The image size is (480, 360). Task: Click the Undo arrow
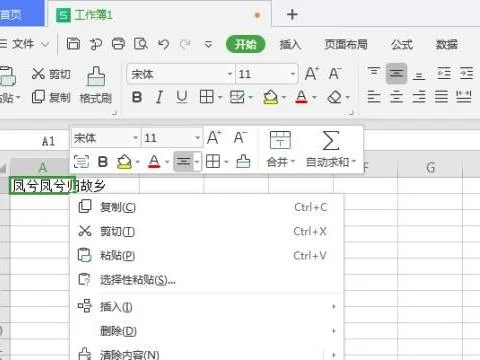click(x=164, y=44)
